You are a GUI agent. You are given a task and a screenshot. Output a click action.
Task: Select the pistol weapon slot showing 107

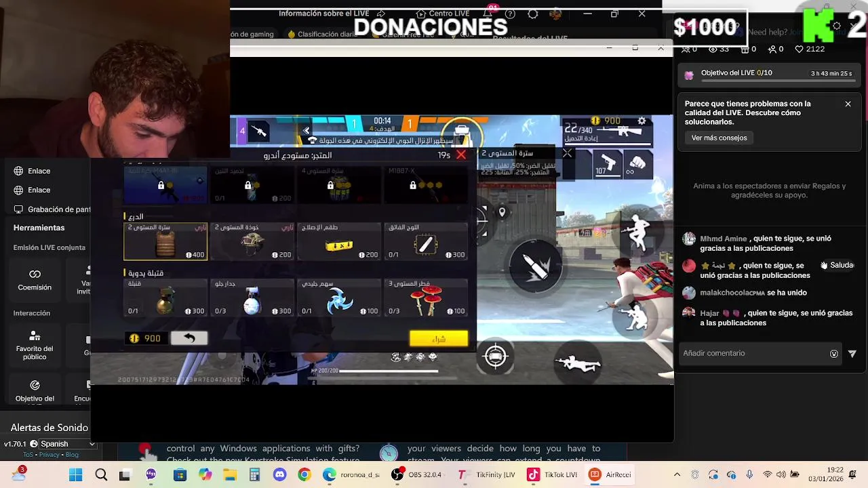click(x=608, y=165)
